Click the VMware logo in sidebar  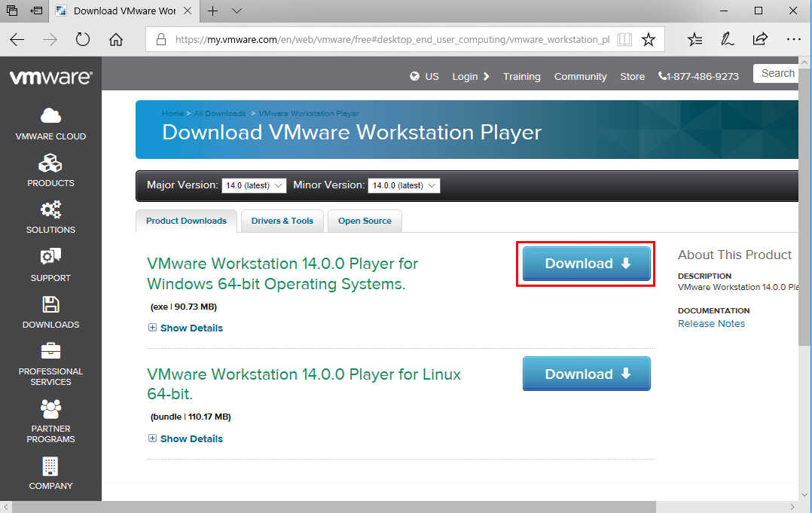(50, 77)
